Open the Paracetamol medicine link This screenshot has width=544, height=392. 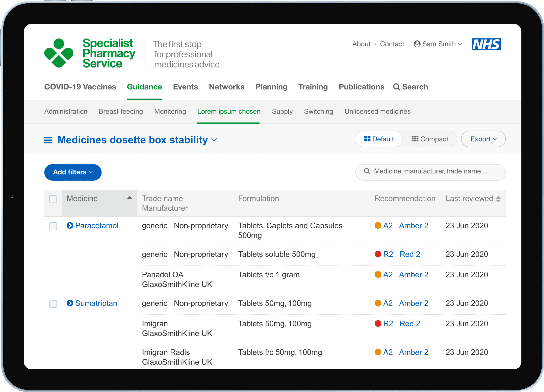(x=97, y=225)
